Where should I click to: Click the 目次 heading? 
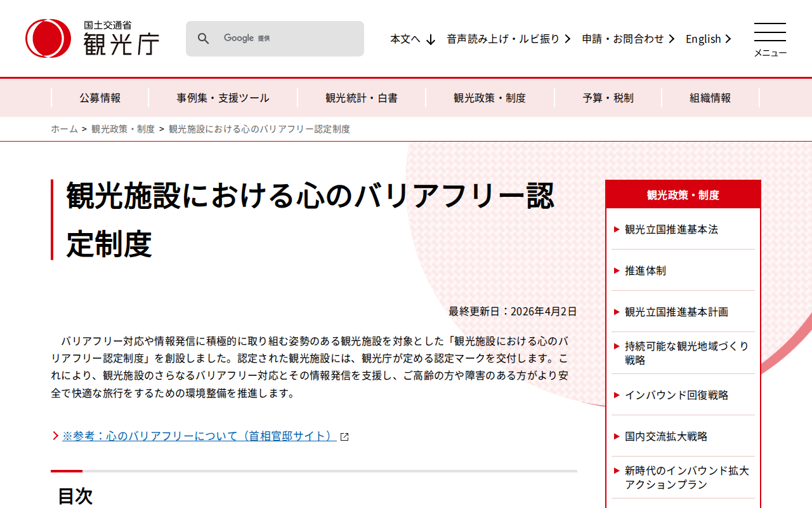(75, 496)
